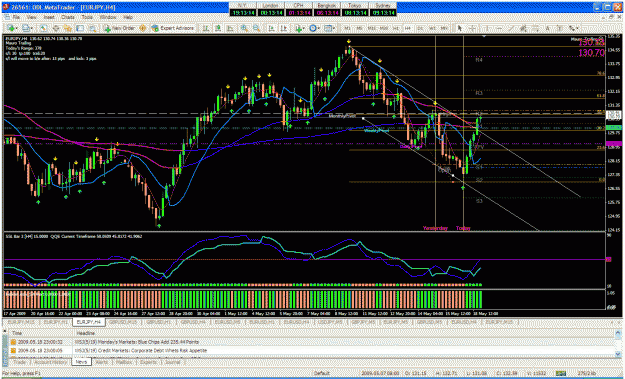Open the Experts tab in Terminal
The height and width of the screenshot is (379, 625).
coord(148,362)
